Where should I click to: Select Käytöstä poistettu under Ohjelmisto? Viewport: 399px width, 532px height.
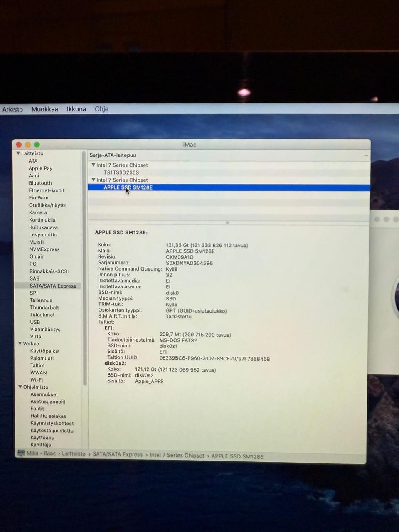pos(52,431)
